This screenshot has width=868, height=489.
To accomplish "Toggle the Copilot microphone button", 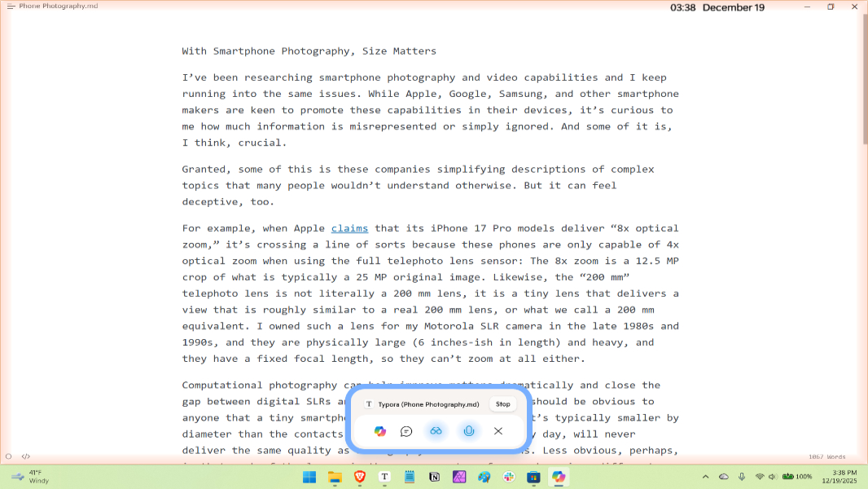I will (469, 431).
